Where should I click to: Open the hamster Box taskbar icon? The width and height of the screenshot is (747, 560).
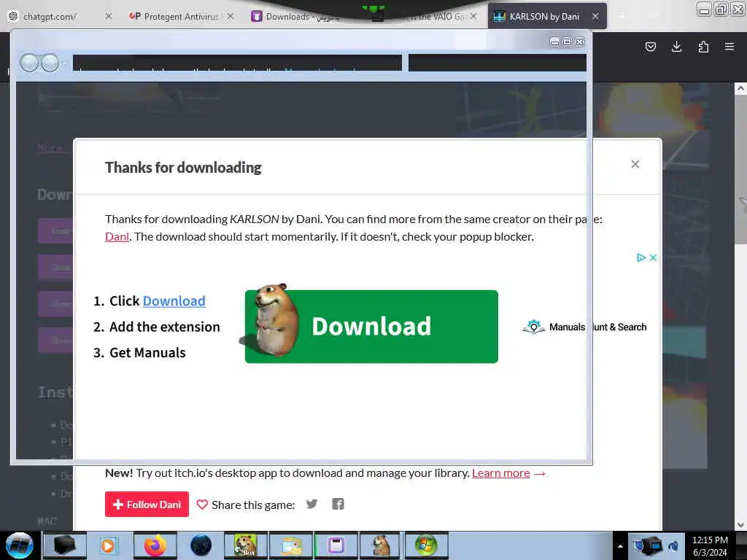click(245, 545)
